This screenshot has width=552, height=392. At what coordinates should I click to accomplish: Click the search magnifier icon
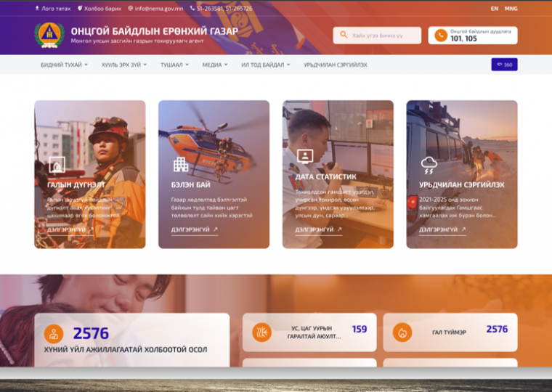click(343, 36)
